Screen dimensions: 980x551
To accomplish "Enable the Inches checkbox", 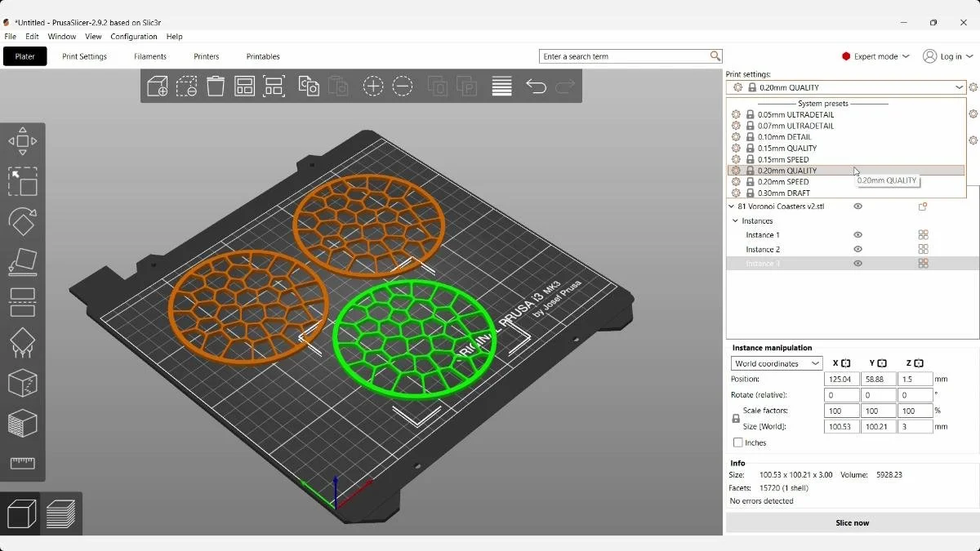I will 738,442.
